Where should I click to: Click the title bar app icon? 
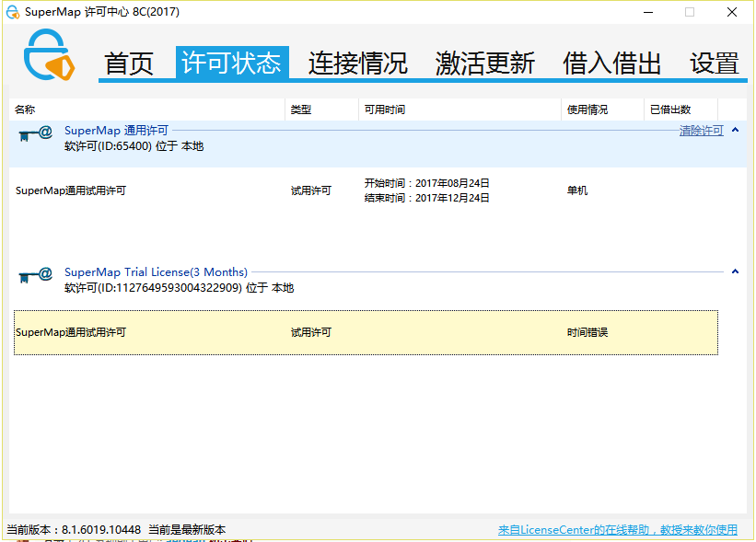[13, 12]
